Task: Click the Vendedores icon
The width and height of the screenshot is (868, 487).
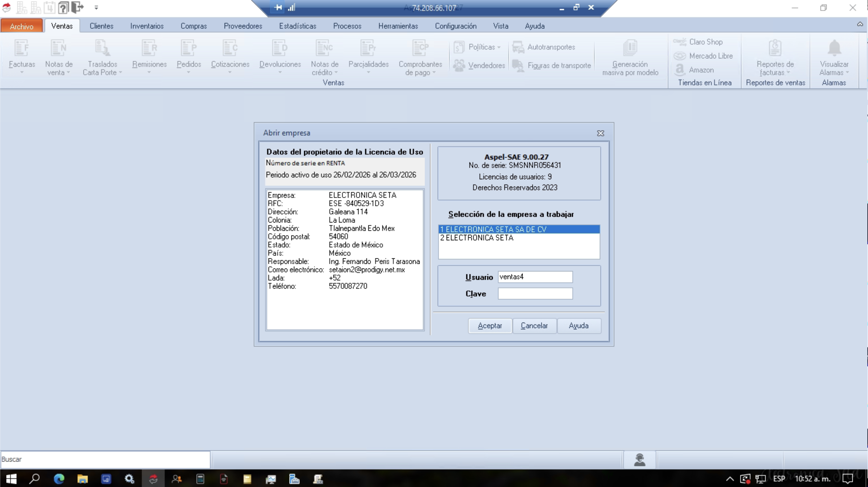Action: click(479, 65)
